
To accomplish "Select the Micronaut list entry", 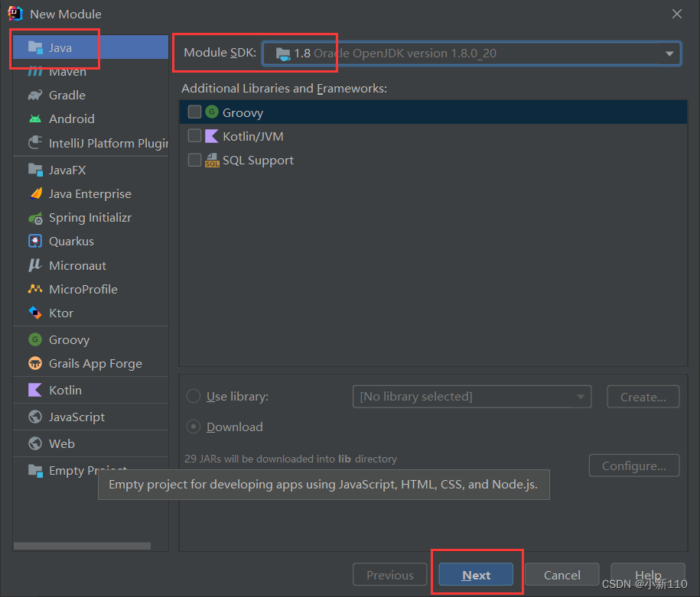I will point(90,265).
